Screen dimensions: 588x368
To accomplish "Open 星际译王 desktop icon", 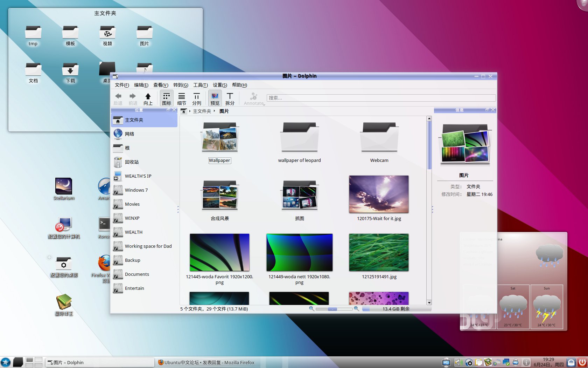I will 64,305.
